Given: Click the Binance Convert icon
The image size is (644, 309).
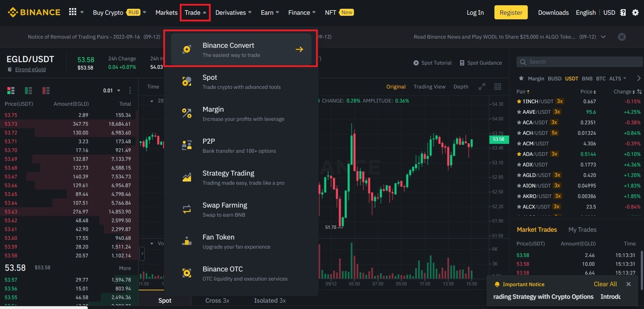Looking at the screenshot, I should 187,49.
